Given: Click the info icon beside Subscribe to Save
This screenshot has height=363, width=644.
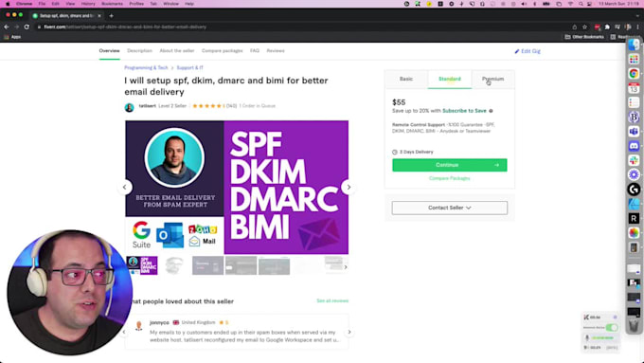Looking at the screenshot, I should pyautogui.click(x=491, y=111).
